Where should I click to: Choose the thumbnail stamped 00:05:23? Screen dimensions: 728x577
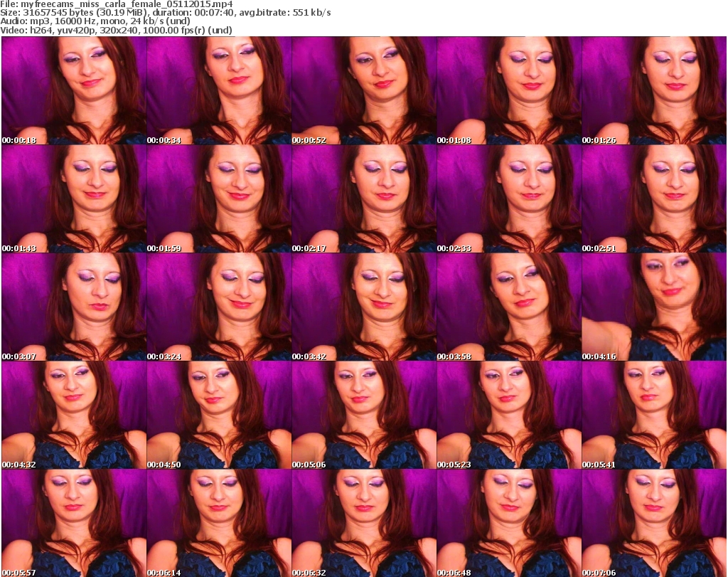(509, 415)
